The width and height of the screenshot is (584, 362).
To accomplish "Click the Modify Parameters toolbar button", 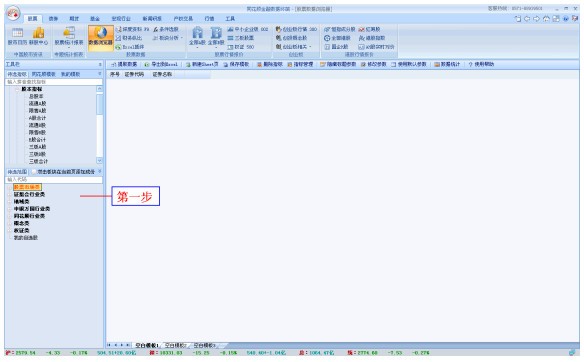I will point(373,64).
